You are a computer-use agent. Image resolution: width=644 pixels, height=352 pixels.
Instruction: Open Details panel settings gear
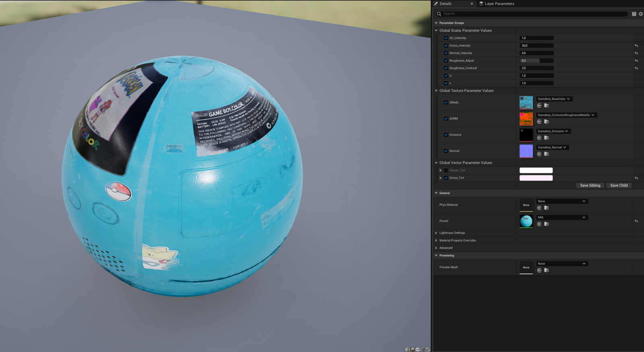641,14
